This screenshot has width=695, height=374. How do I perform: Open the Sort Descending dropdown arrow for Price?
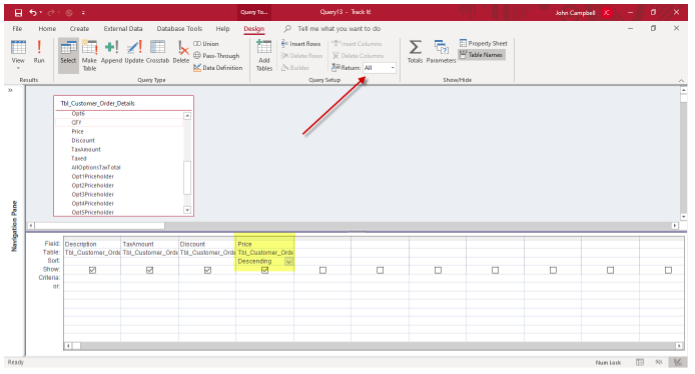tap(289, 261)
